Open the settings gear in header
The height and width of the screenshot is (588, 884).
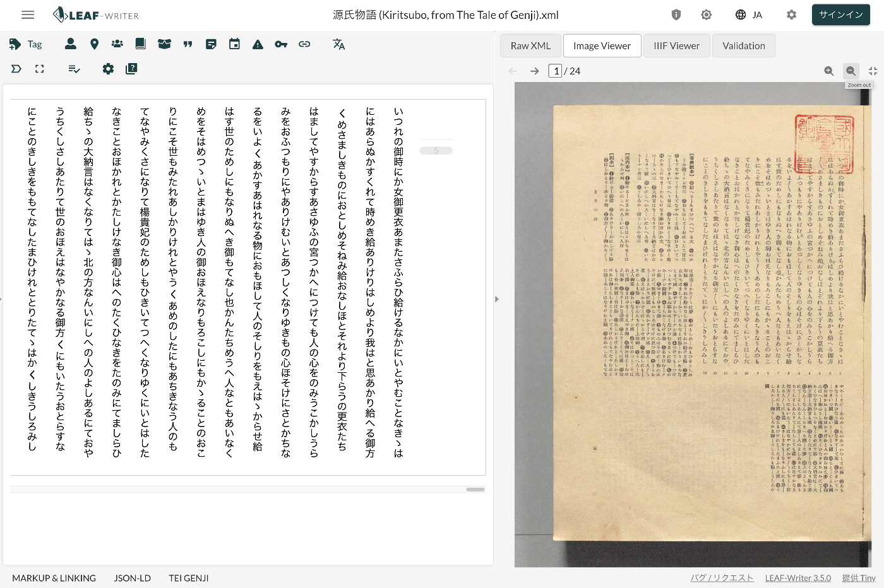click(791, 15)
